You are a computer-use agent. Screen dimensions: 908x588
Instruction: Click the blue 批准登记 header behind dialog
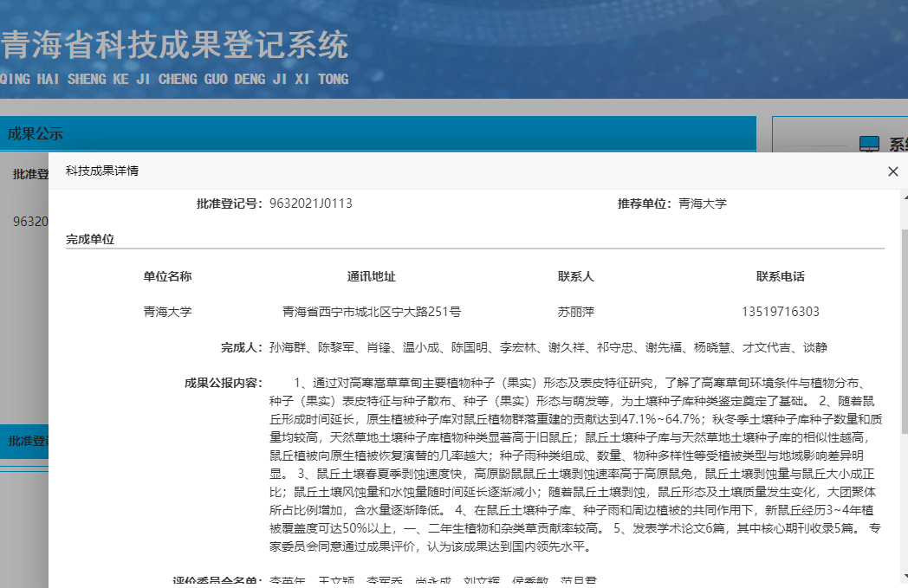coord(24,441)
